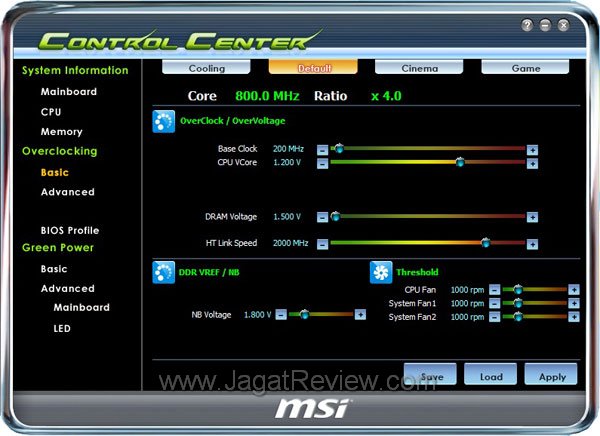The width and height of the screenshot is (600, 436).
Task: Open the CPU information page
Action: tap(51, 112)
